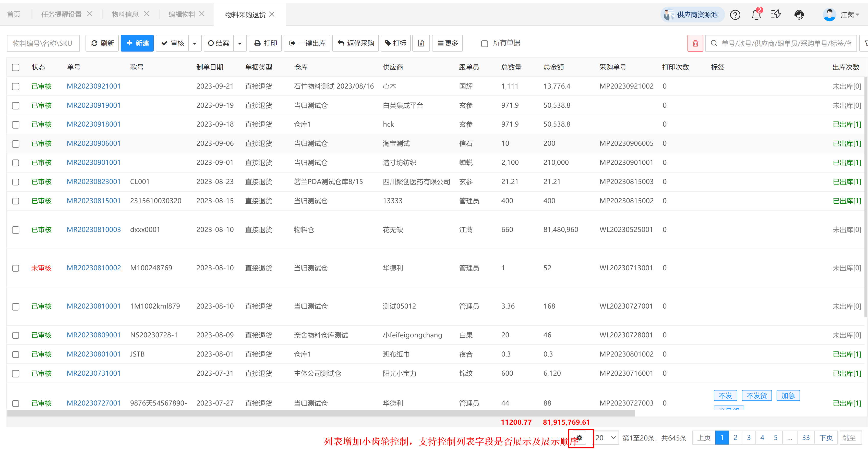Enable the 所有单据 checkbox
Viewport: 868px width, 453px height.
click(484, 43)
